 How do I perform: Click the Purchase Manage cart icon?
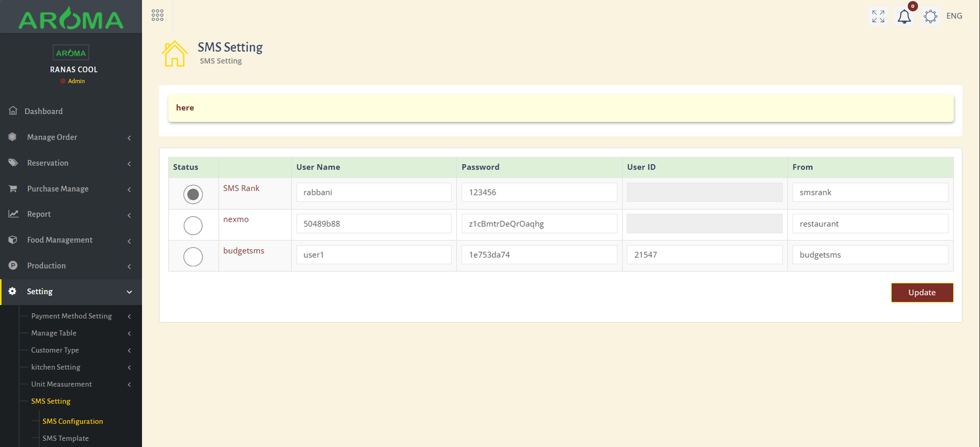point(13,189)
